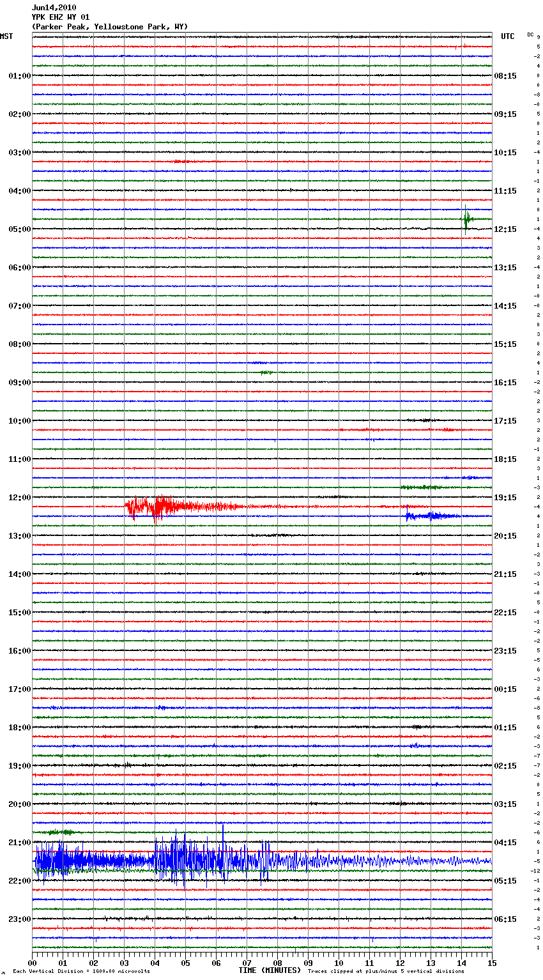This screenshot has height=980, width=543.
Task: Select the 01:00 MST time label
Action: 20,76
